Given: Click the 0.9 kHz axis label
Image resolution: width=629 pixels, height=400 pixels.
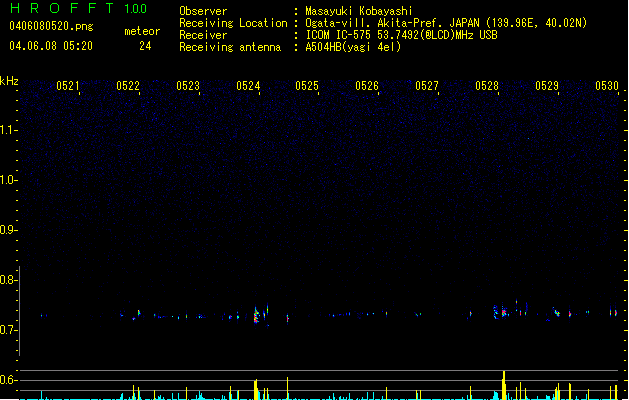Looking at the screenshot, I should coord(8,230).
